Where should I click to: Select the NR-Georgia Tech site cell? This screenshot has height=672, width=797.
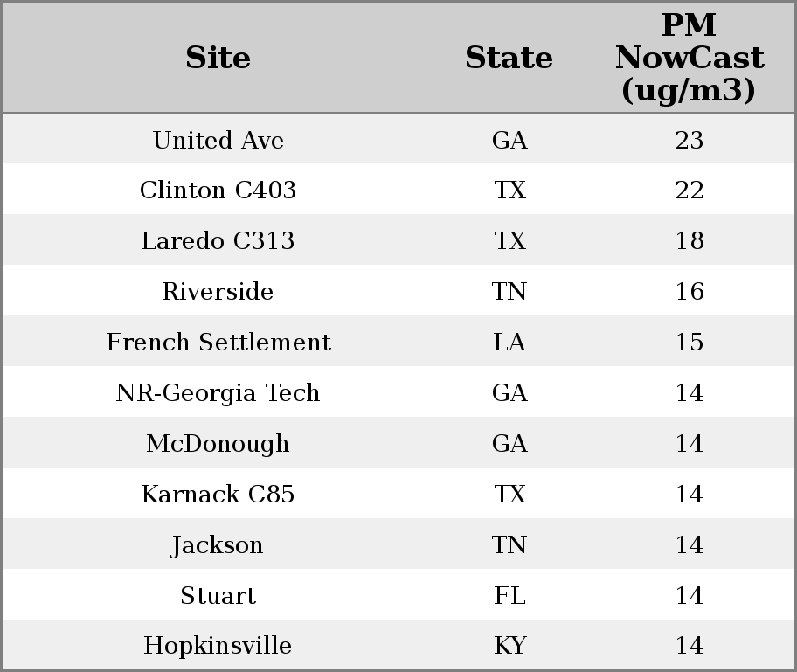coord(218,393)
